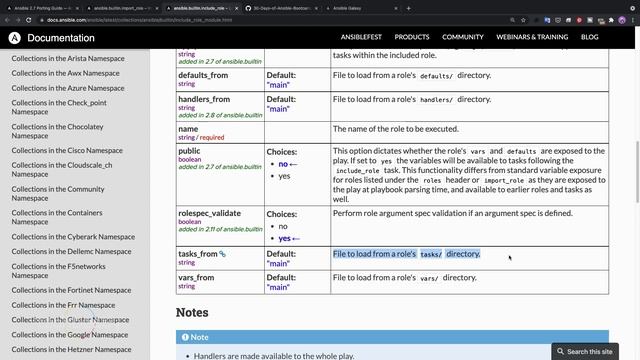
Task: Open Collections in the Chocolatey Namespace
Action: tap(57, 131)
